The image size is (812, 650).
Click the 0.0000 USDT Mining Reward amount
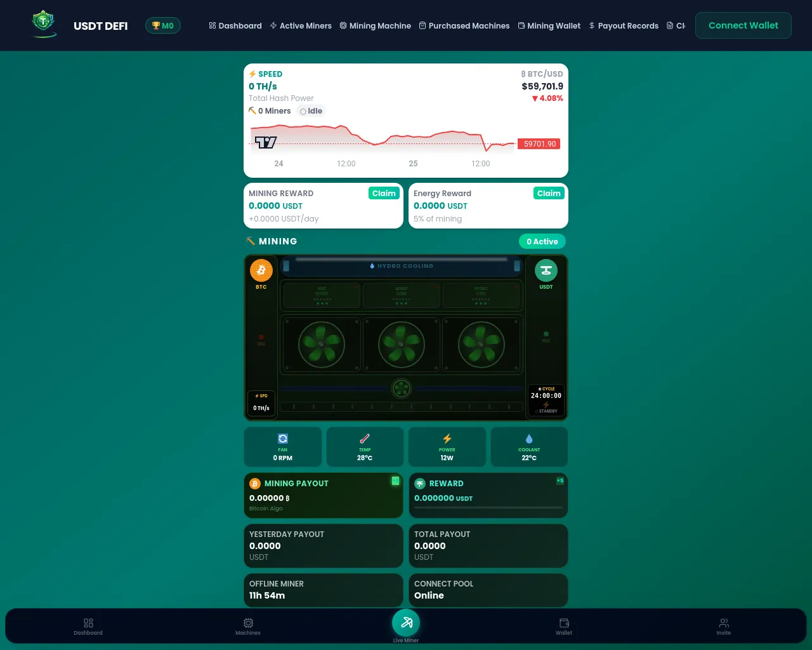point(275,206)
